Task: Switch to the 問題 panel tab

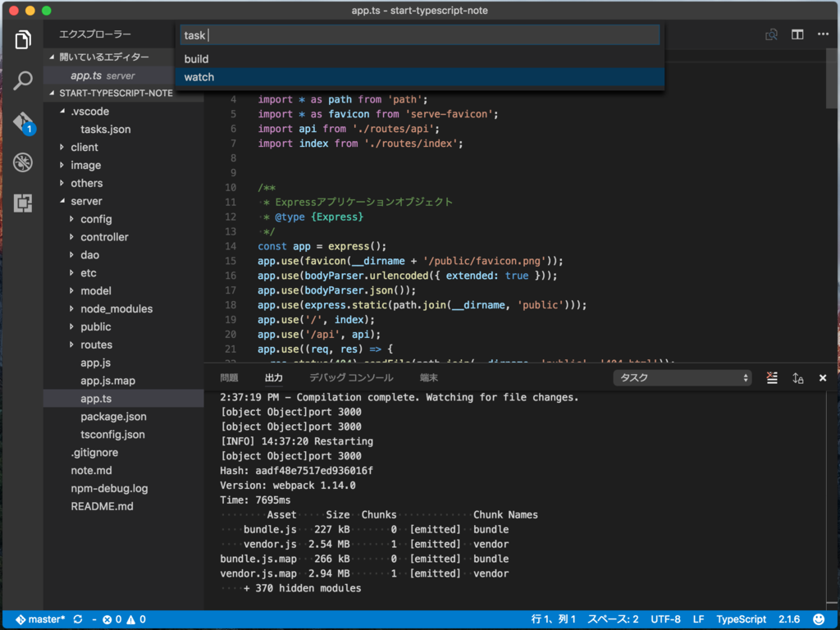Action: point(229,377)
